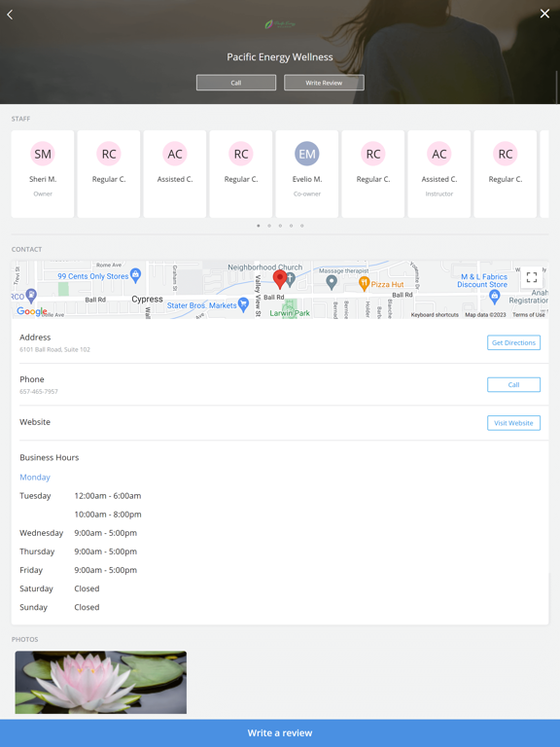Click the Larwin Park label on map
Viewport: 560px width, 747px height.
click(290, 313)
